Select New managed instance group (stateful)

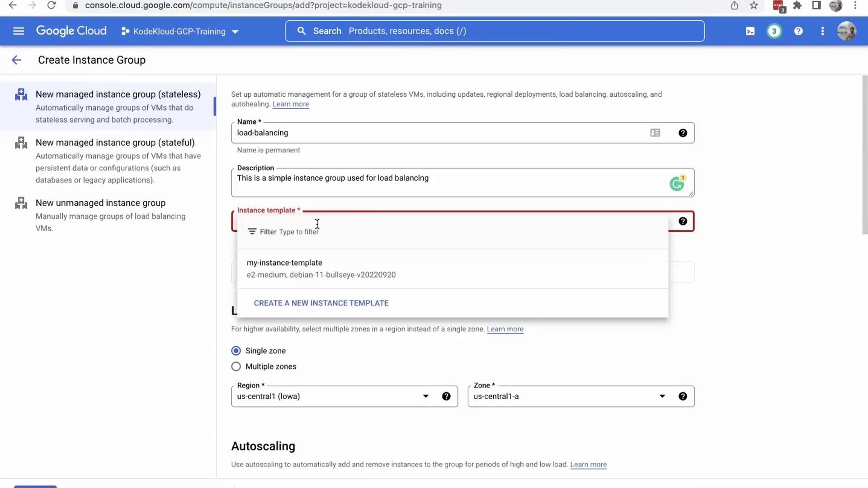pos(115,143)
